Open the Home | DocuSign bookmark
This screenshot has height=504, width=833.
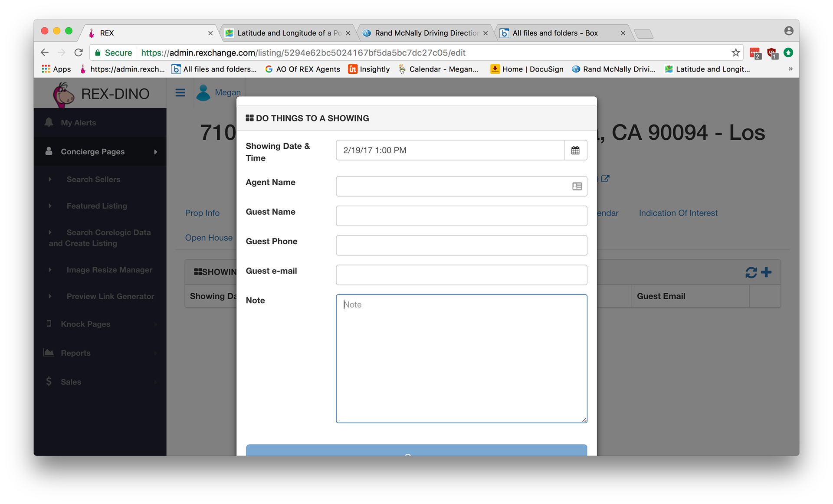click(x=527, y=69)
